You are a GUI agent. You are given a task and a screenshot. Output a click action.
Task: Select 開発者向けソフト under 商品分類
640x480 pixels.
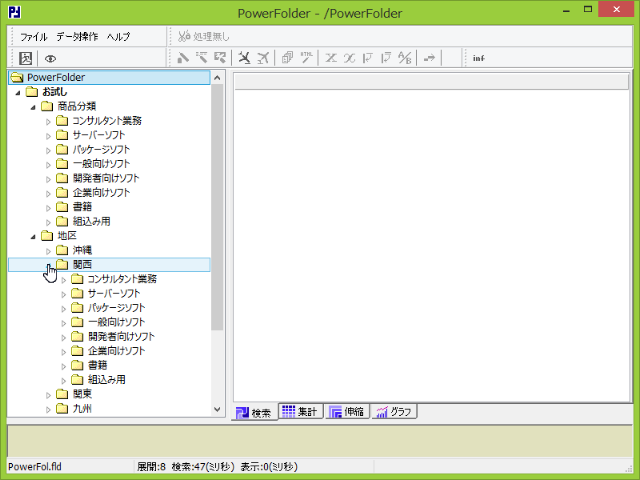tap(106, 178)
